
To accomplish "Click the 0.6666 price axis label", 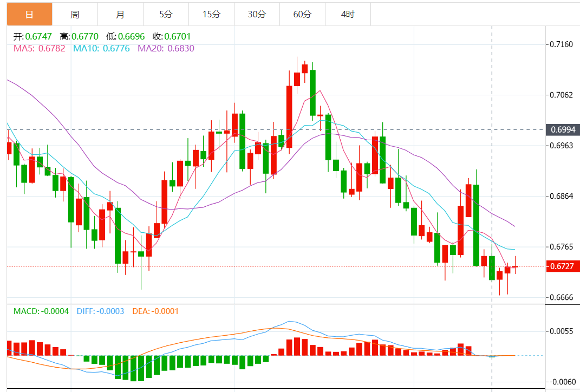I will click(562, 297).
